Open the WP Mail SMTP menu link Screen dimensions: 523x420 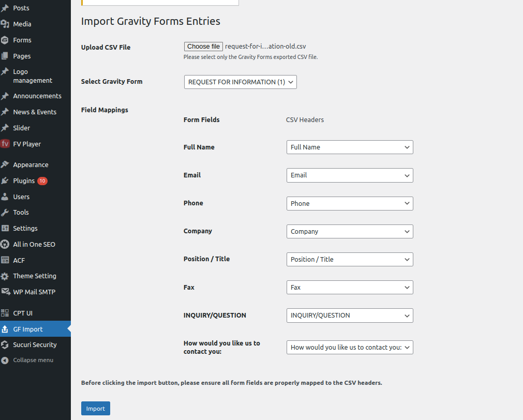pyautogui.click(x=34, y=292)
